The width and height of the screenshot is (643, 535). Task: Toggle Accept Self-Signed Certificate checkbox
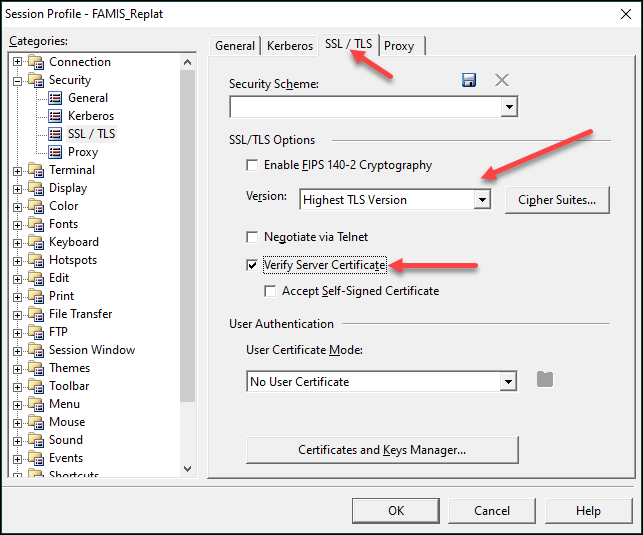(x=271, y=291)
